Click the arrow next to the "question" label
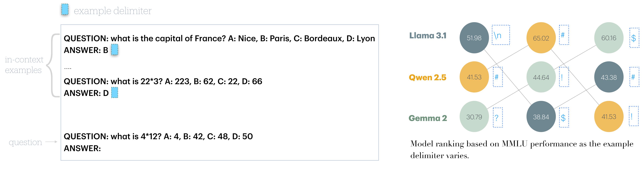This screenshot has width=644, height=182. point(52,142)
